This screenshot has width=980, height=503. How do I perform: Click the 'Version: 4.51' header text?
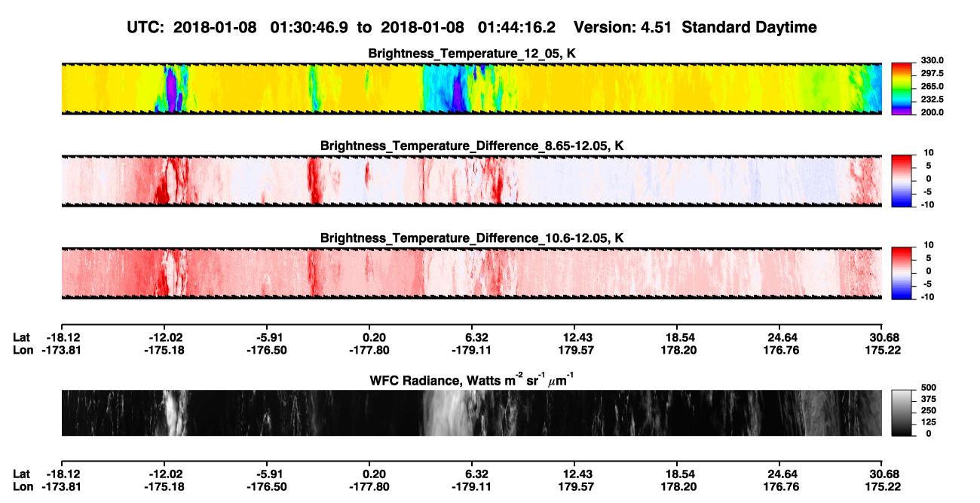[624, 28]
